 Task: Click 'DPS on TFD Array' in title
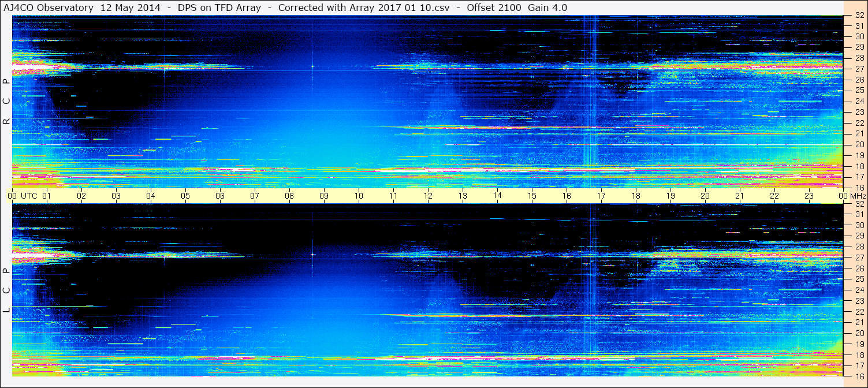pos(219,8)
